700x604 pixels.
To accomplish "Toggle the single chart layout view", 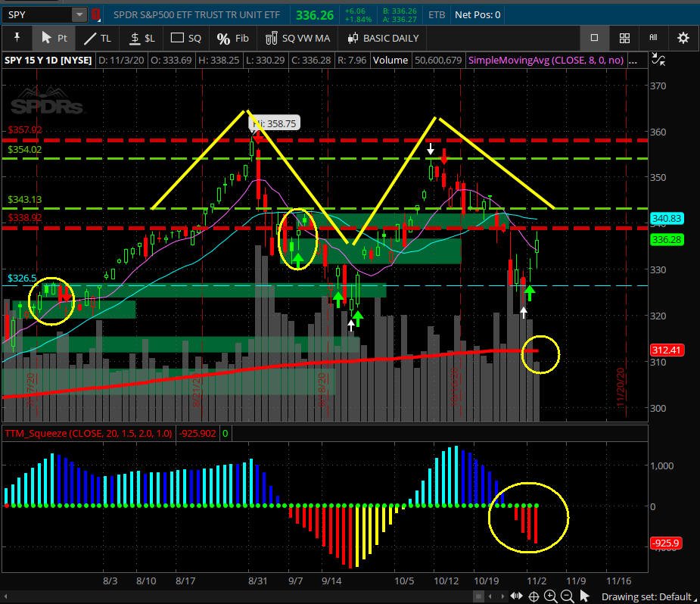I will pos(594,38).
